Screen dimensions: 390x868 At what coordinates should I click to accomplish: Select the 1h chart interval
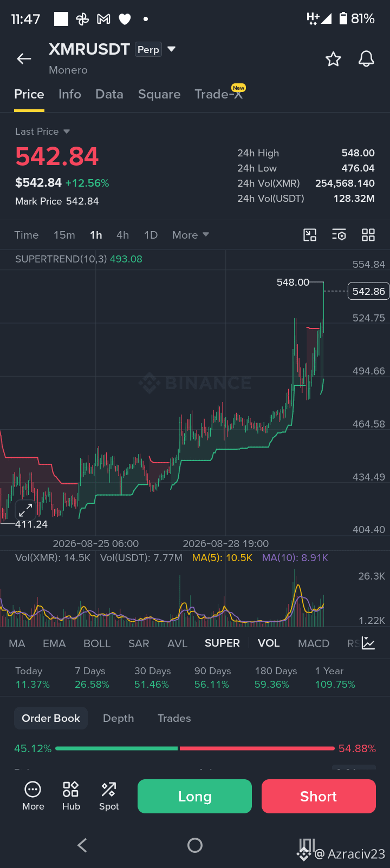tap(96, 235)
